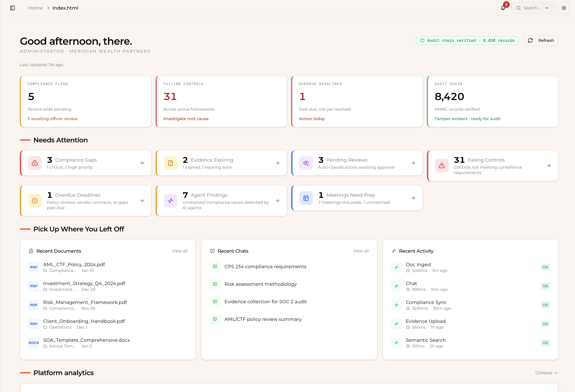Click the Audit chain verified badge
The height and width of the screenshot is (392, 575).
467,40
